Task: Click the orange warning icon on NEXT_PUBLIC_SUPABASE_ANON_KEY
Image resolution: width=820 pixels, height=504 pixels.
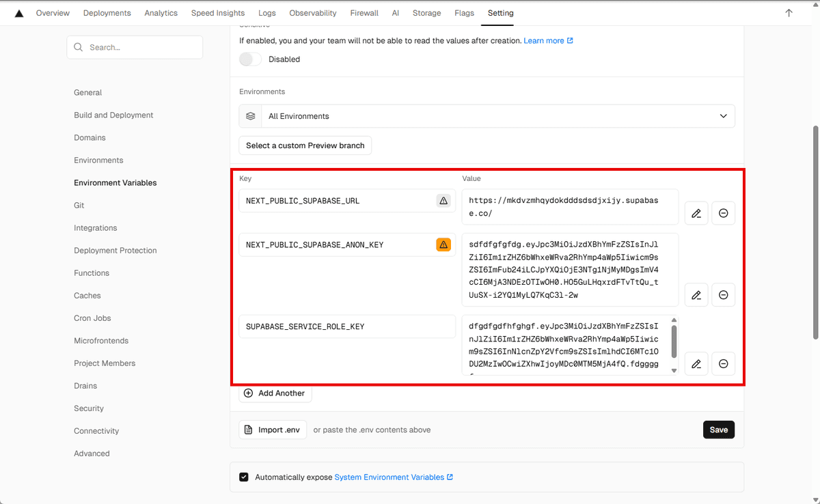Action: click(443, 244)
